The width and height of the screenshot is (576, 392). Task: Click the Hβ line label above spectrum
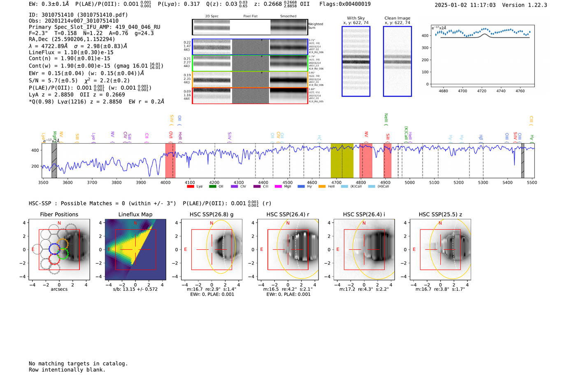[481, 138]
